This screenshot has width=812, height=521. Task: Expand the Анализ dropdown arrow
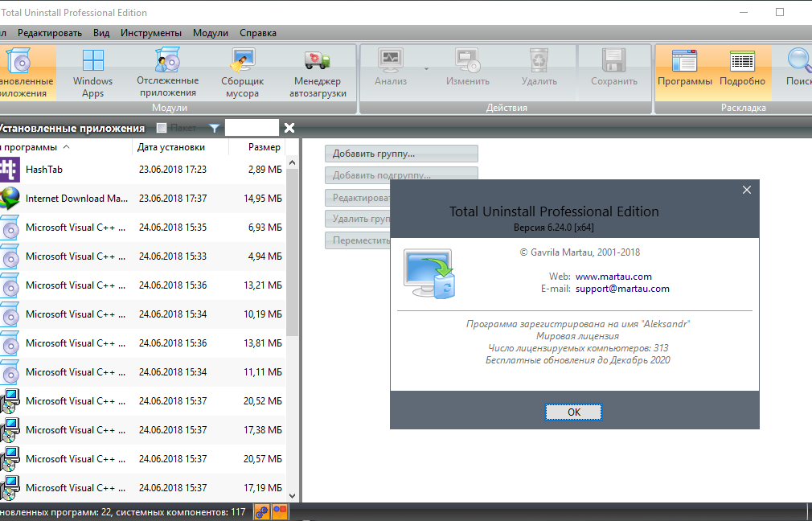click(426, 68)
